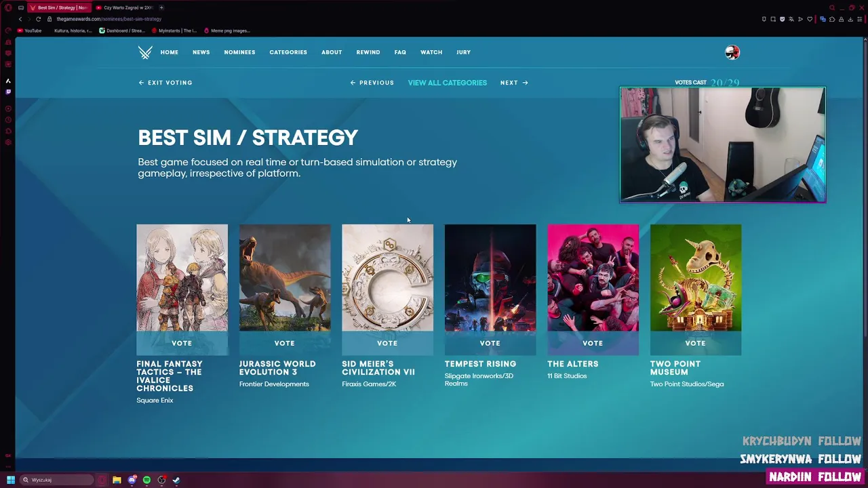Image resolution: width=868 pixels, height=488 pixels.
Task: Open the downloads toolbar icon
Action: coord(850,19)
